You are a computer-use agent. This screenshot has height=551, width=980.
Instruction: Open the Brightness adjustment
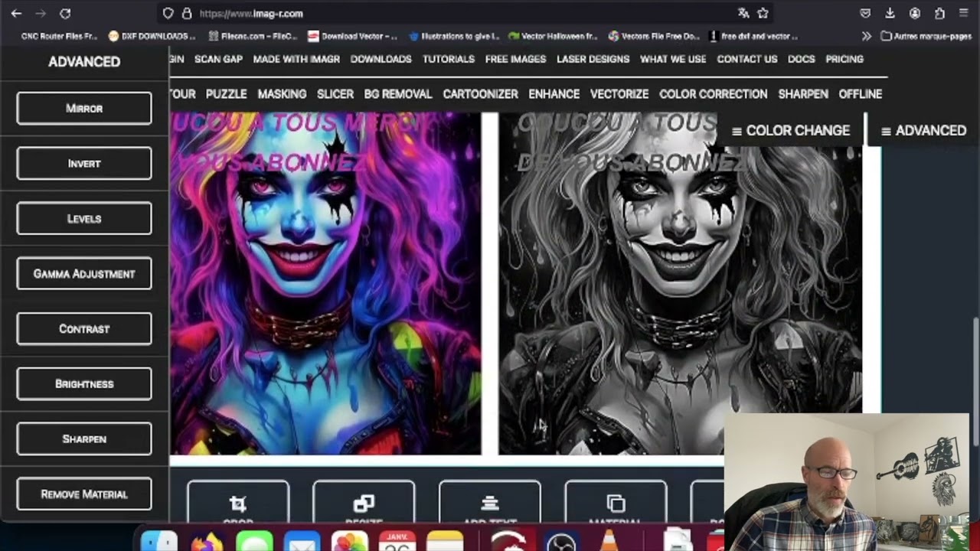click(x=84, y=384)
